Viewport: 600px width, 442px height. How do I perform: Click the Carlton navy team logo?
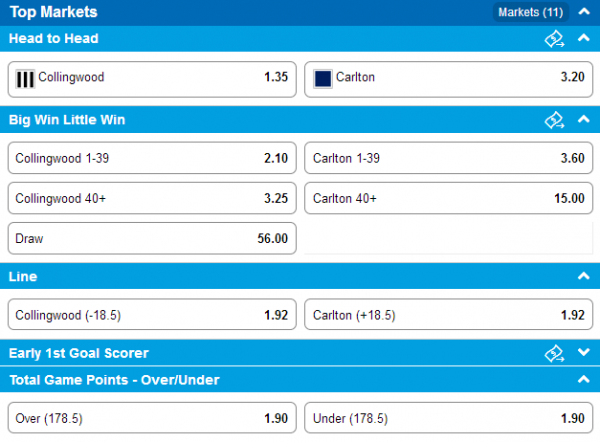tap(323, 79)
